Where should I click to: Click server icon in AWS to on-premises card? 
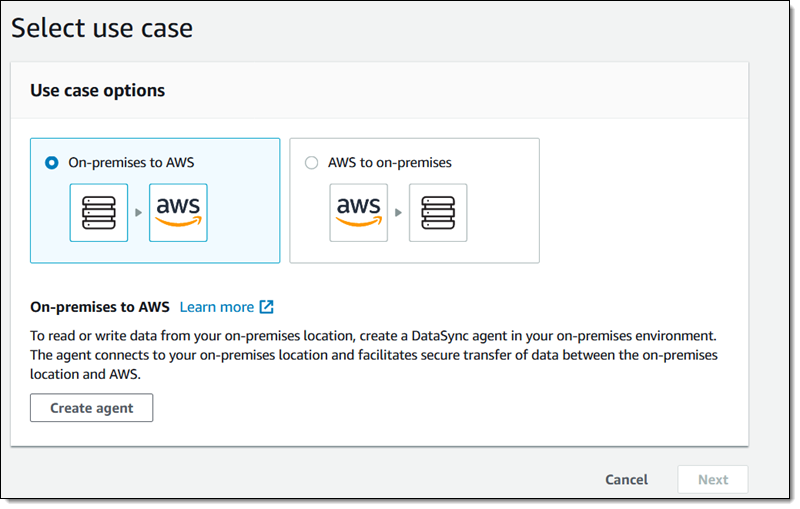click(x=438, y=213)
